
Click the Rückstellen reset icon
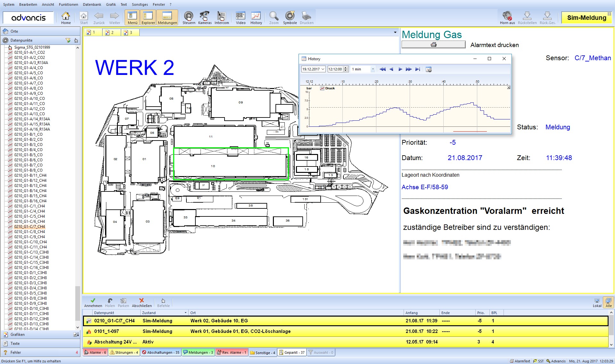tap(527, 18)
